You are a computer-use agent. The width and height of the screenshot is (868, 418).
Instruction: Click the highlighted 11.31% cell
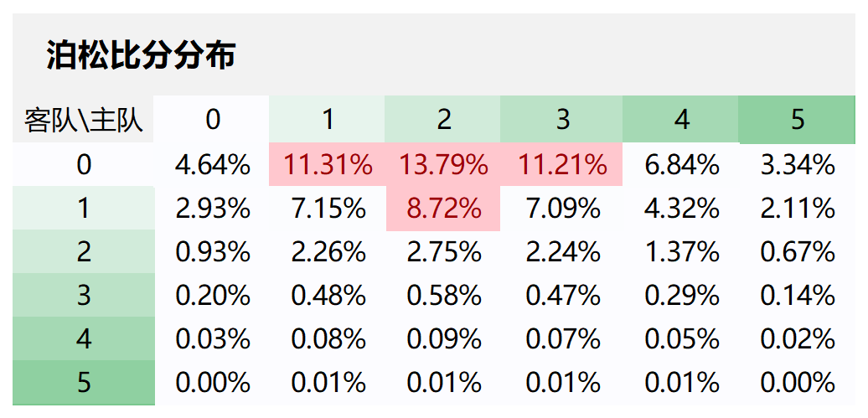pyautogui.click(x=328, y=165)
